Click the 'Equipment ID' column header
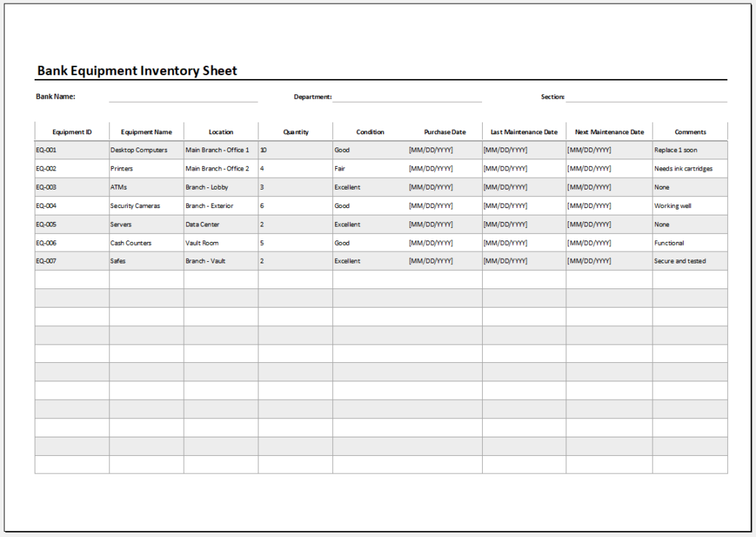The image size is (756, 537). point(72,132)
